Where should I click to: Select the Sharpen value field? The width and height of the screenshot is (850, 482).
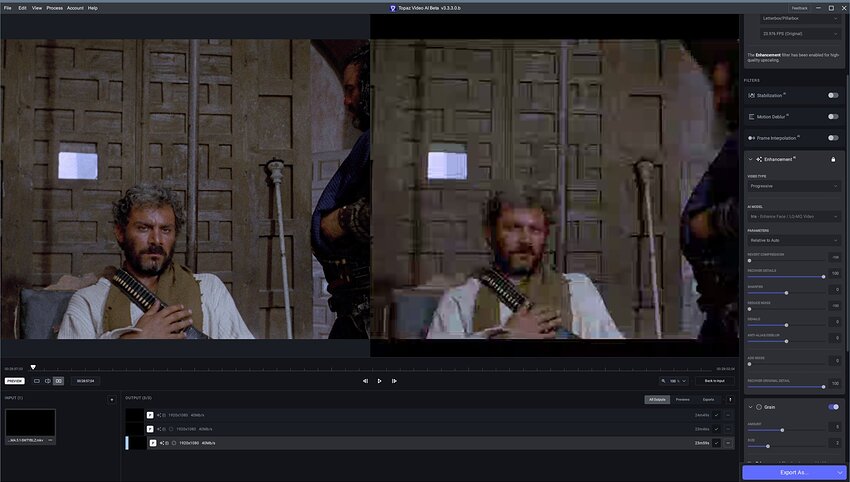pos(835,290)
